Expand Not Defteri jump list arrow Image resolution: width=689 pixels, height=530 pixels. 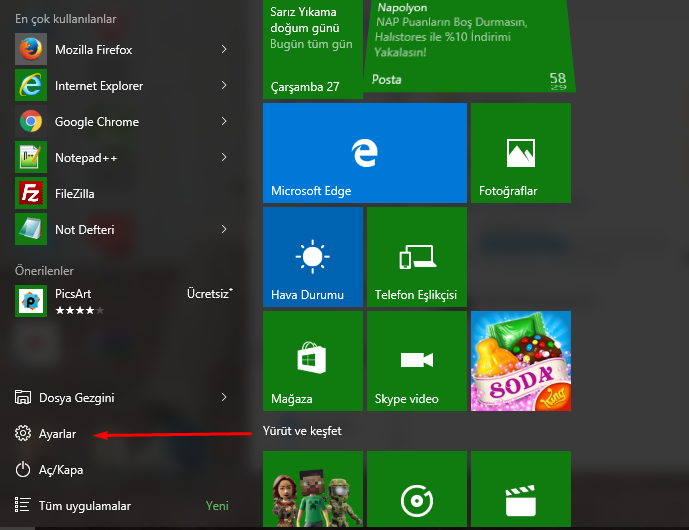224,229
